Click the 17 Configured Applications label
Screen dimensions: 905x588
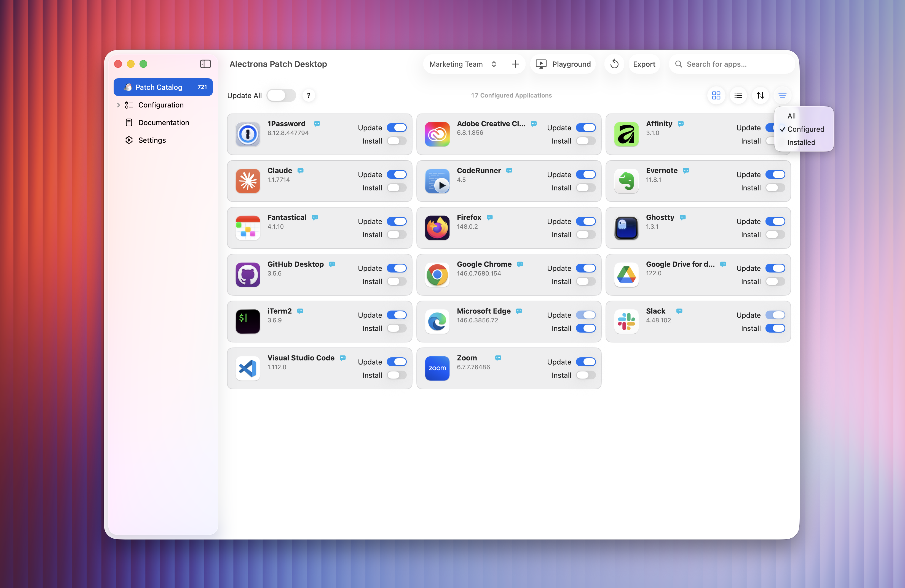[511, 95]
